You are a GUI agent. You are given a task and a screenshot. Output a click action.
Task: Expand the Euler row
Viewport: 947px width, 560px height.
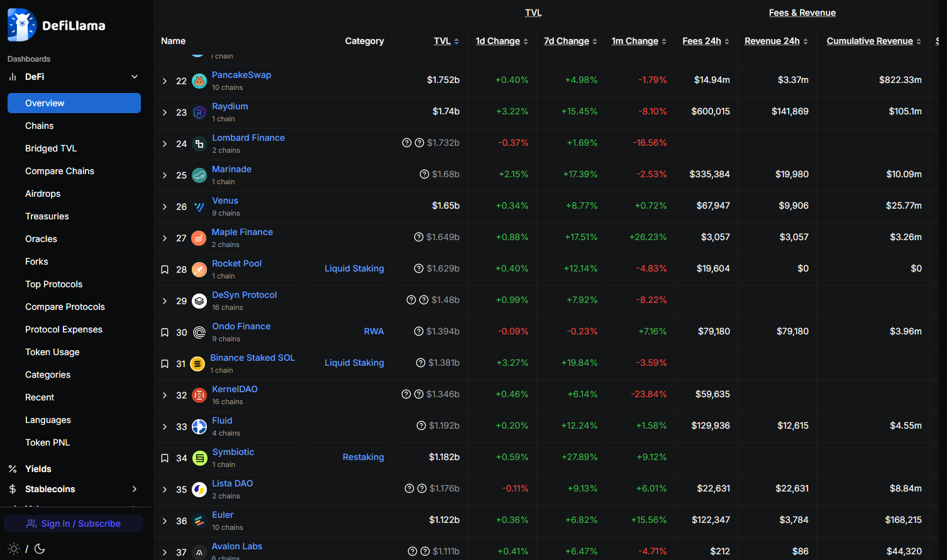(165, 521)
